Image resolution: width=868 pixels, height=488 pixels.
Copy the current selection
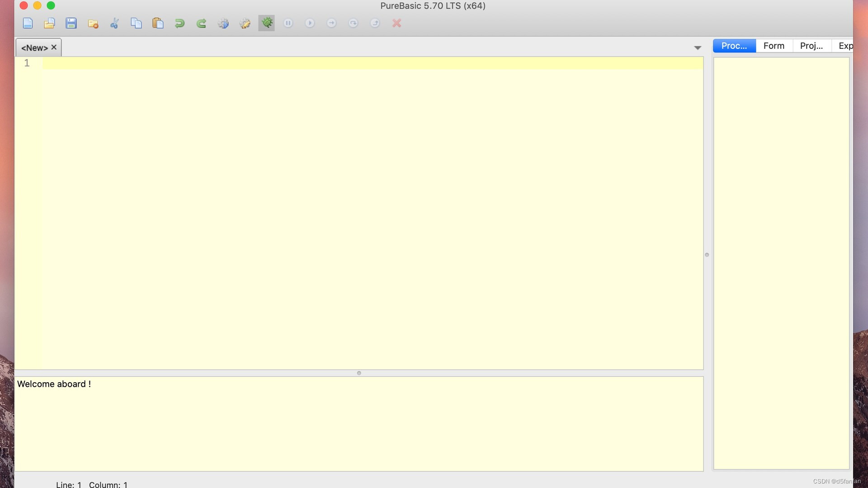point(136,23)
